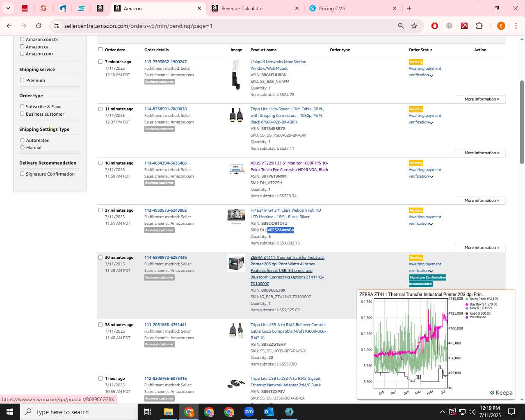Click the vertical page scrollbar thumb
525x420 pixels.
point(522,122)
